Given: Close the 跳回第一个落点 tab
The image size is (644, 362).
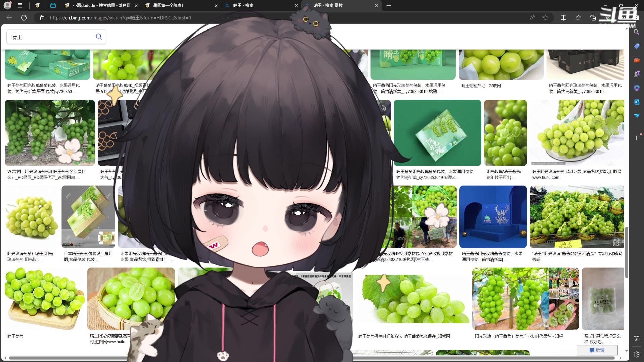Looking at the screenshot, I should (x=216, y=5).
